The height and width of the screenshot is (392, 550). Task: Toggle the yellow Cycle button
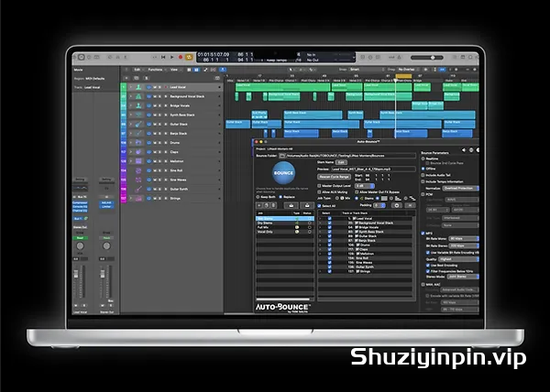[190, 57]
